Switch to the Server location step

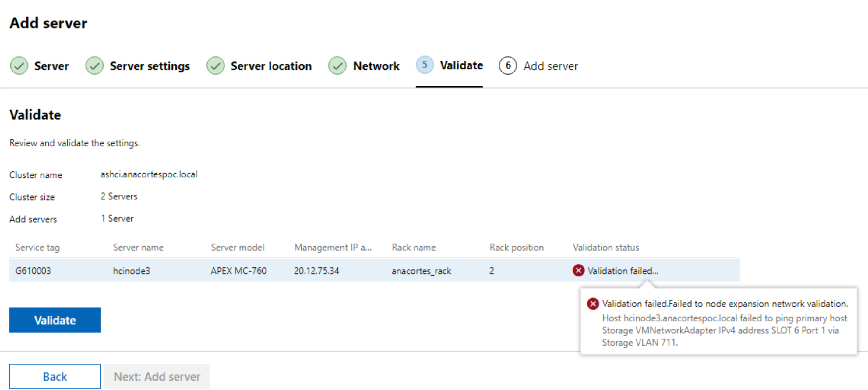tap(271, 66)
